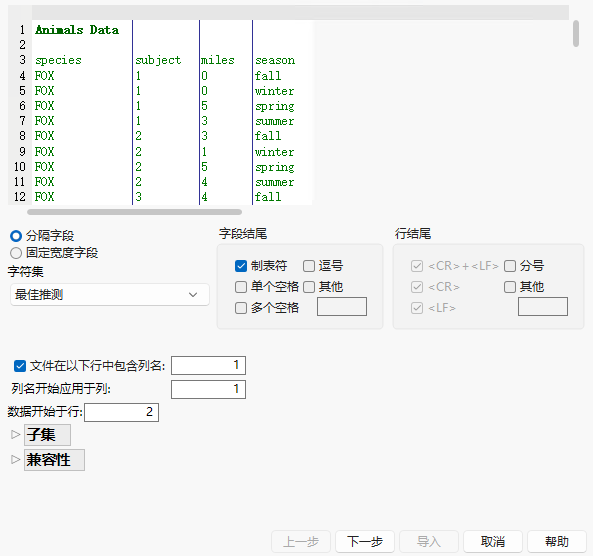593x556 pixels.
Task: Toggle the <CR> line-ending checkbox
Action: [417, 287]
